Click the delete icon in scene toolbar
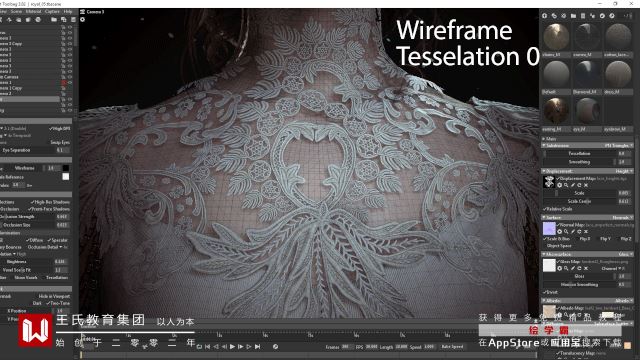This screenshot has height=360, width=640. [x=73, y=20]
